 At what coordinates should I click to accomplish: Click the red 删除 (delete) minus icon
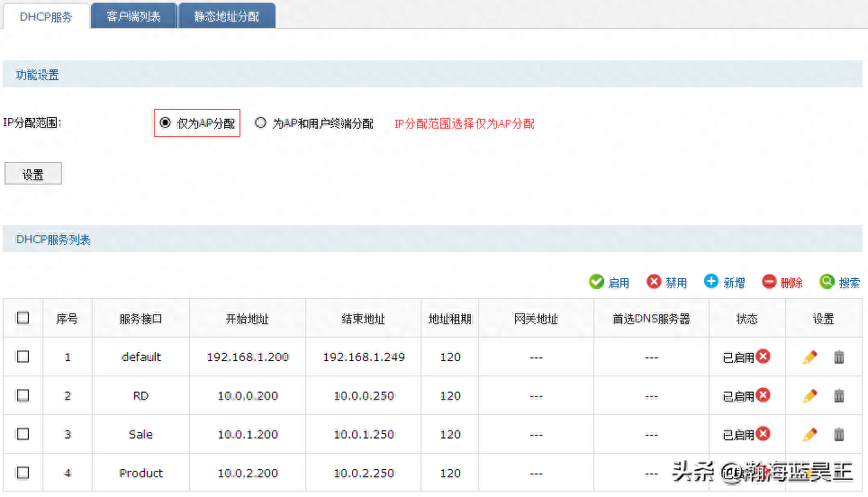point(769,282)
